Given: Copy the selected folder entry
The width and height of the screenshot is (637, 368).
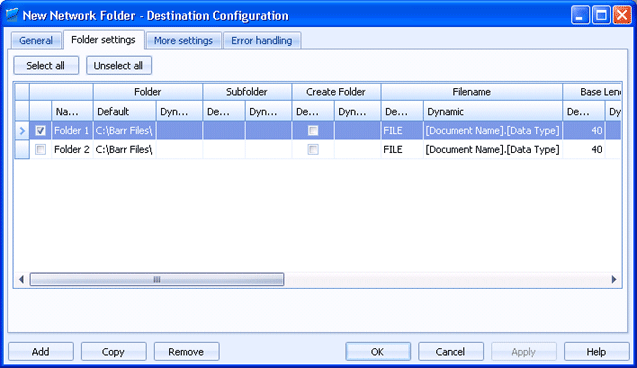Looking at the screenshot, I should point(113,351).
